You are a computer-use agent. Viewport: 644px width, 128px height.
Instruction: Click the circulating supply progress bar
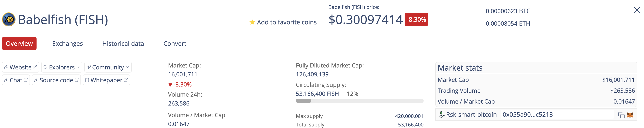point(360,101)
